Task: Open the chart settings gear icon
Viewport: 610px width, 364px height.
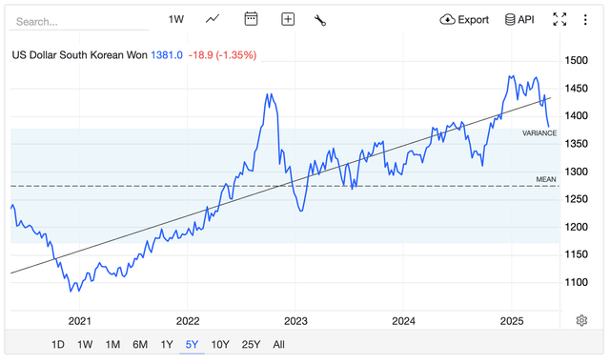Action: (581, 320)
